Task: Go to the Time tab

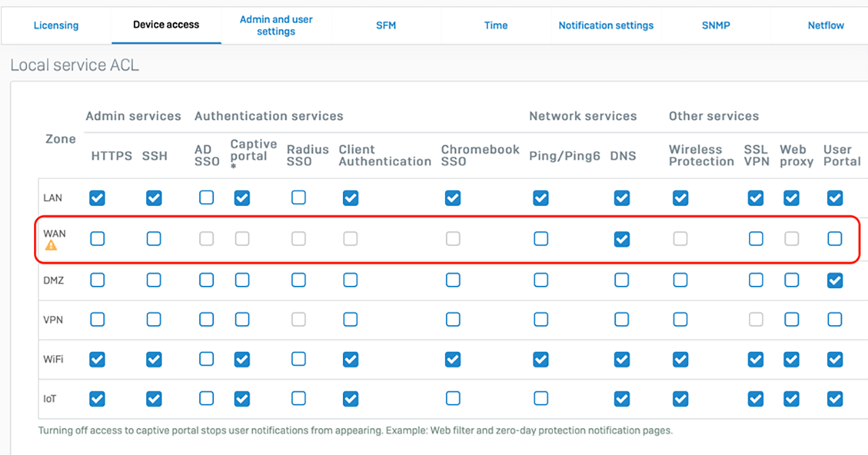Action: point(495,25)
